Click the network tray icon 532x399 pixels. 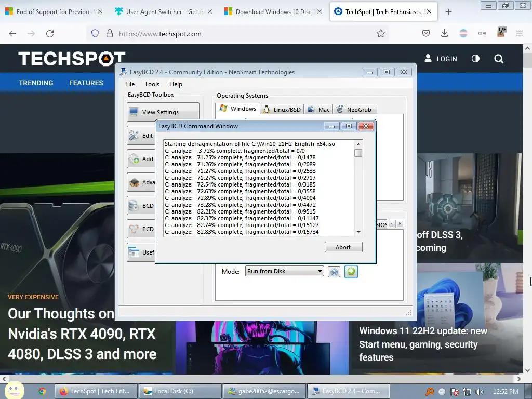tap(467, 392)
